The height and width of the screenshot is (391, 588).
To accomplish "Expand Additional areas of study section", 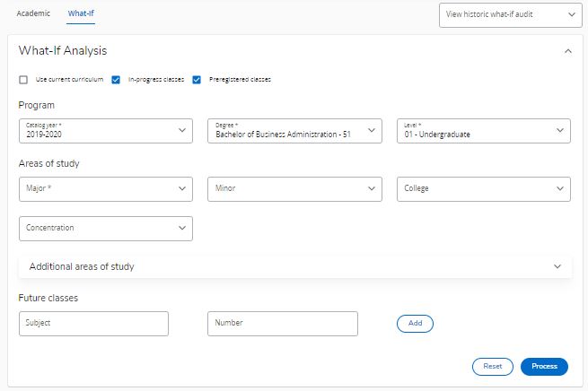I will point(294,266).
